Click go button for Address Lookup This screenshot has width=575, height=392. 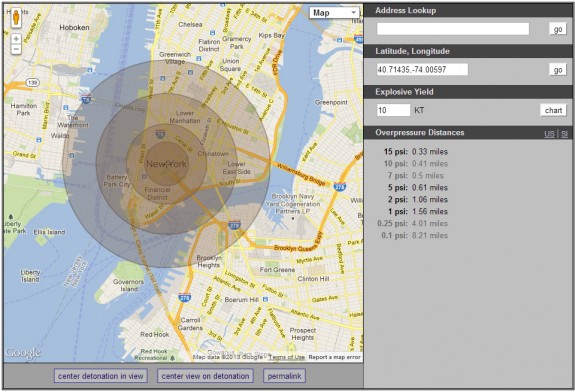pos(557,29)
